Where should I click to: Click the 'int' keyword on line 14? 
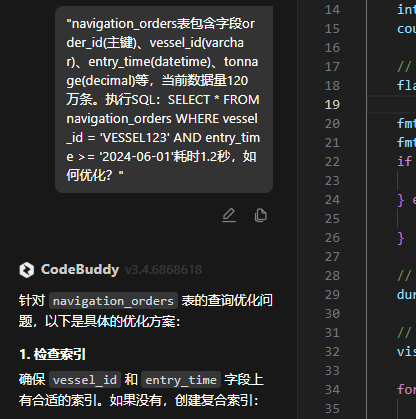(x=406, y=10)
